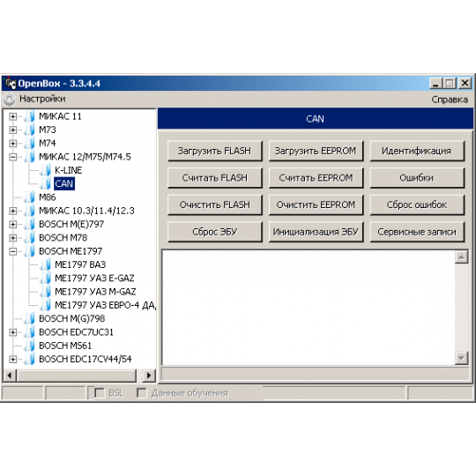Open the Справка menu
The width and height of the screenshot is (476, 476).
pos(450,100)
